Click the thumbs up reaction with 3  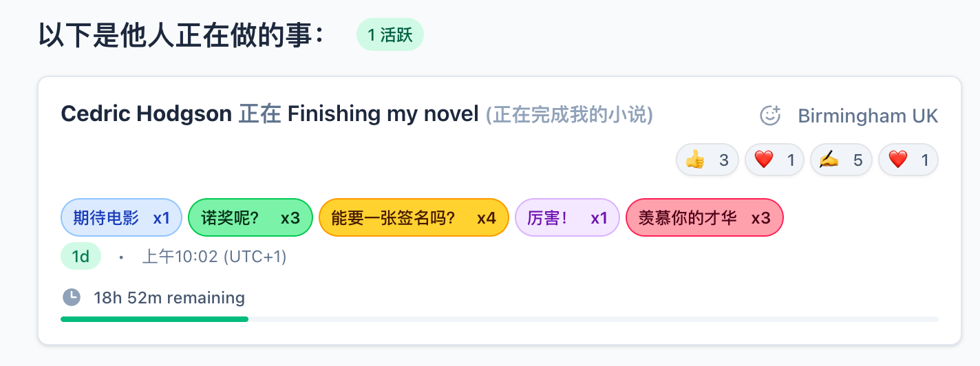707,160
